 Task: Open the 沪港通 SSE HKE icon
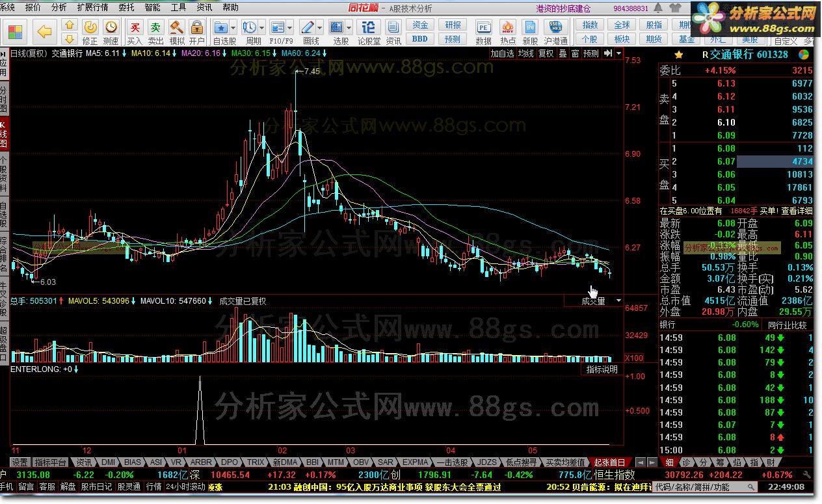tap(555, 27)
